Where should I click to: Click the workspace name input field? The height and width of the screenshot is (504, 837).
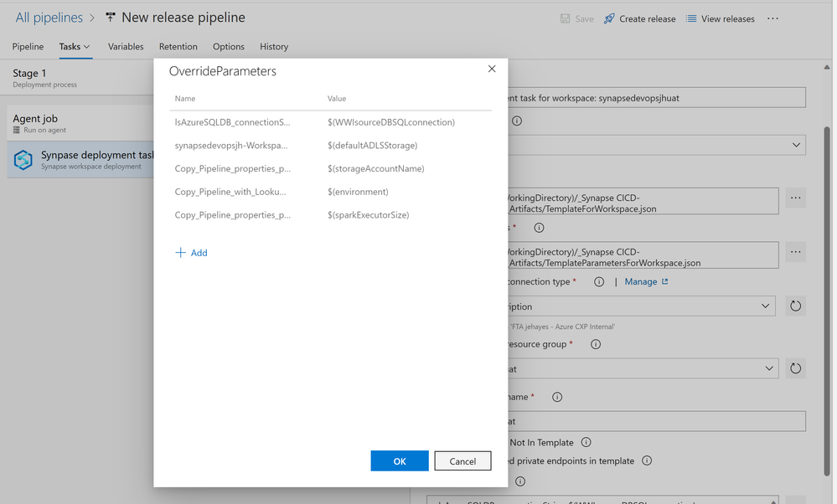[x=656, y=421]
